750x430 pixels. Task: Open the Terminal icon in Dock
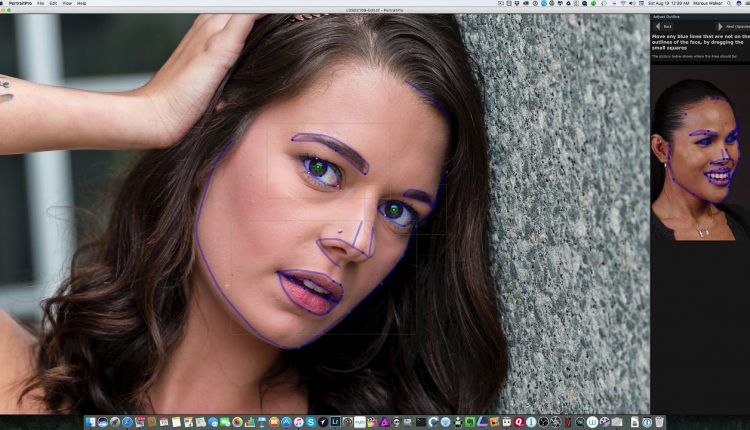tap(421, 422)
